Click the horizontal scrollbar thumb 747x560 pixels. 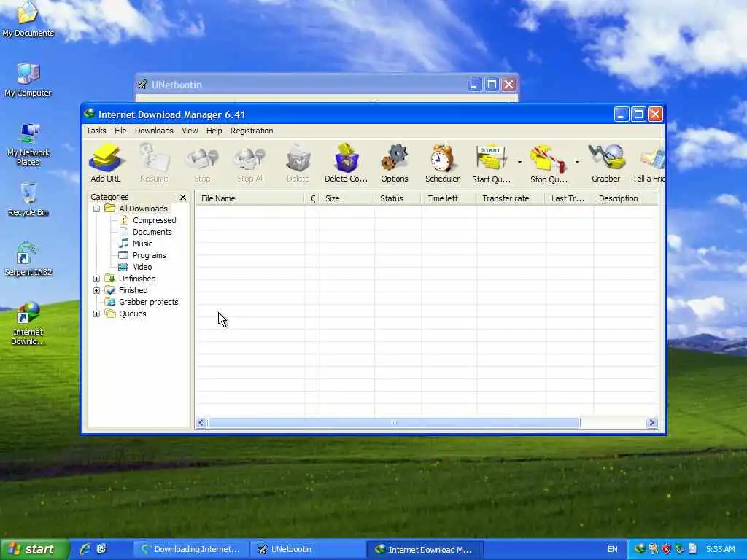(393, 423)
